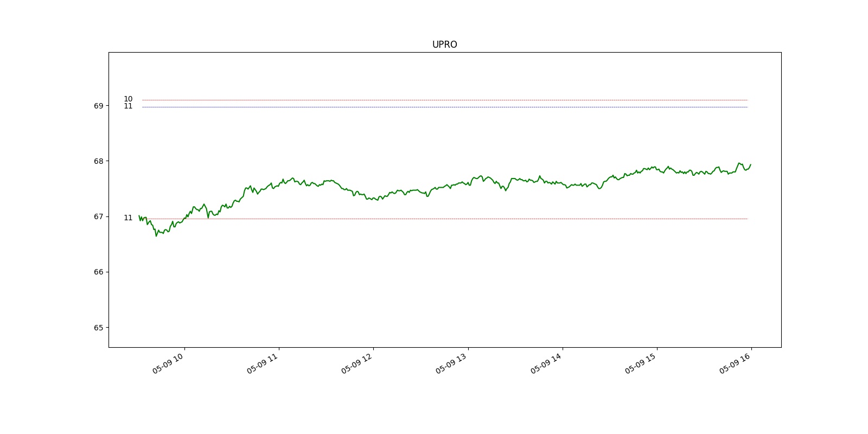Select the y-axis label 68

[x=98, y=161]
